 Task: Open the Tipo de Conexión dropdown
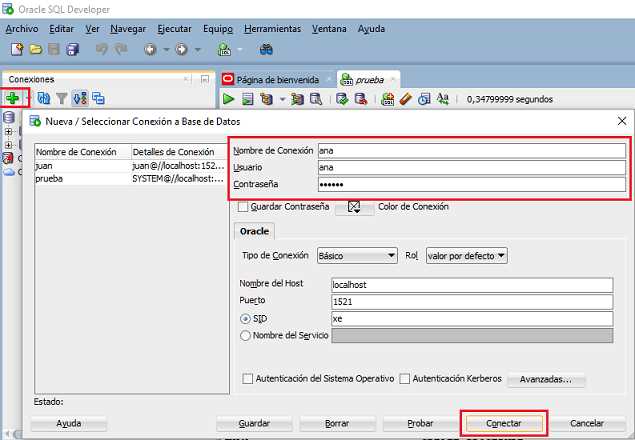[x=357, y=256]
